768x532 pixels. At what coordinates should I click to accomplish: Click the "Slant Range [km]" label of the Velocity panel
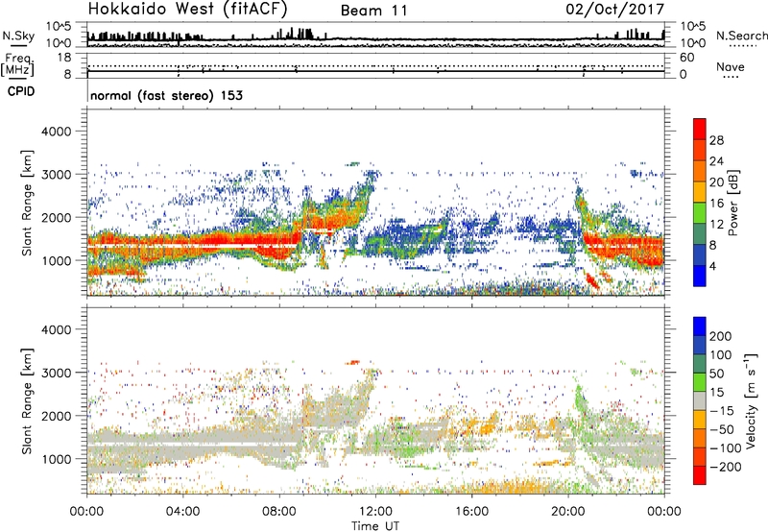(x=27, y=401)
